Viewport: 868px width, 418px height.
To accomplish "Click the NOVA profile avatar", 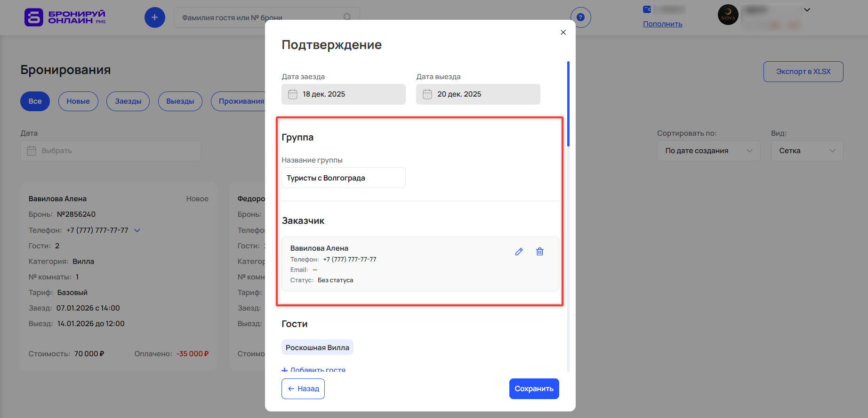I will click(x=728, y=15).
